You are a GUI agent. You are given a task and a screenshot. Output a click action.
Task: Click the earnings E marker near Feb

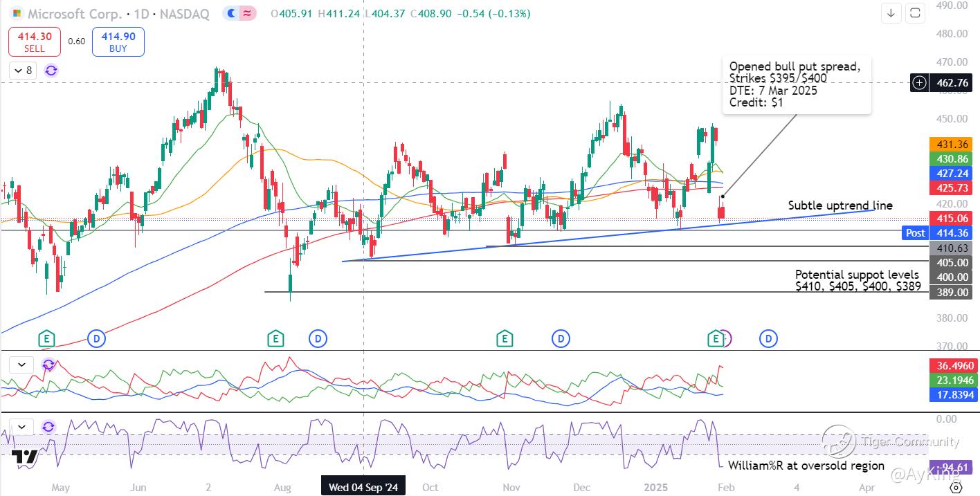click(715, 338)
